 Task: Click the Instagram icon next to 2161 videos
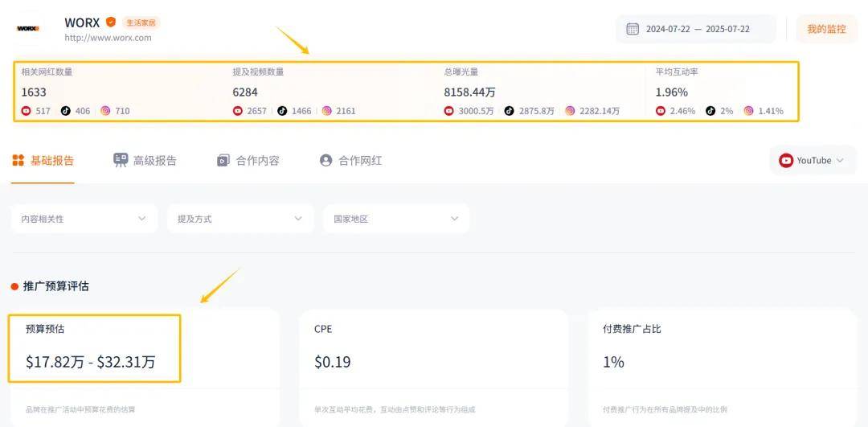tap(326, 111)
